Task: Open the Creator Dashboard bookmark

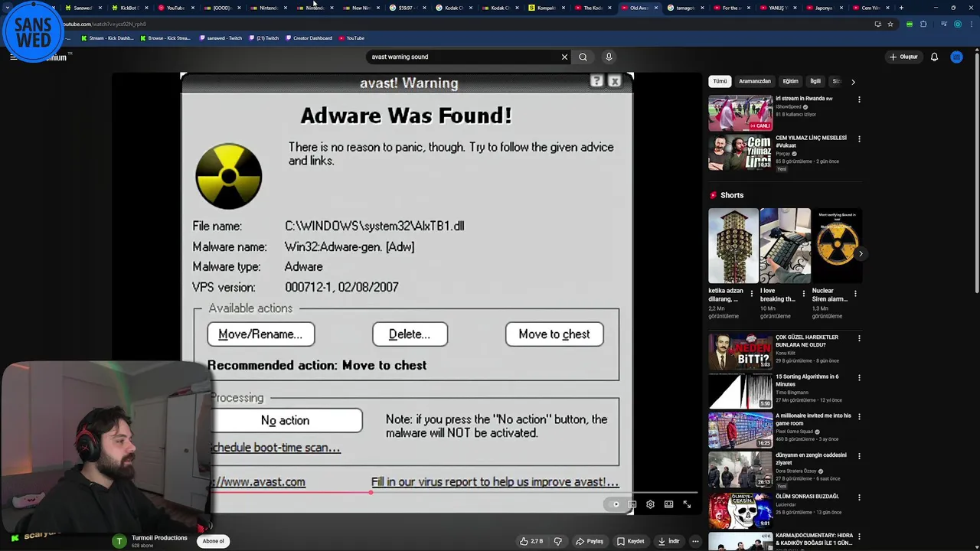Action: coord(309,37)
